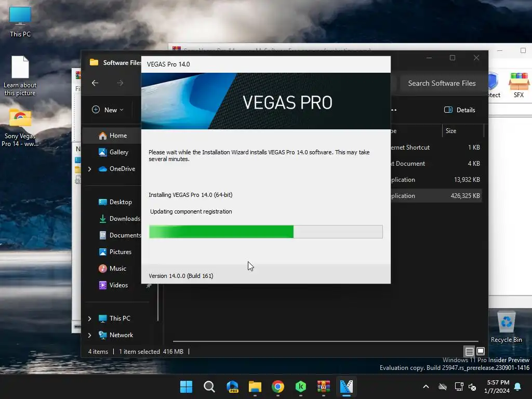
Task: Select the 13,932 KB Application row
Action: point(436,179)
